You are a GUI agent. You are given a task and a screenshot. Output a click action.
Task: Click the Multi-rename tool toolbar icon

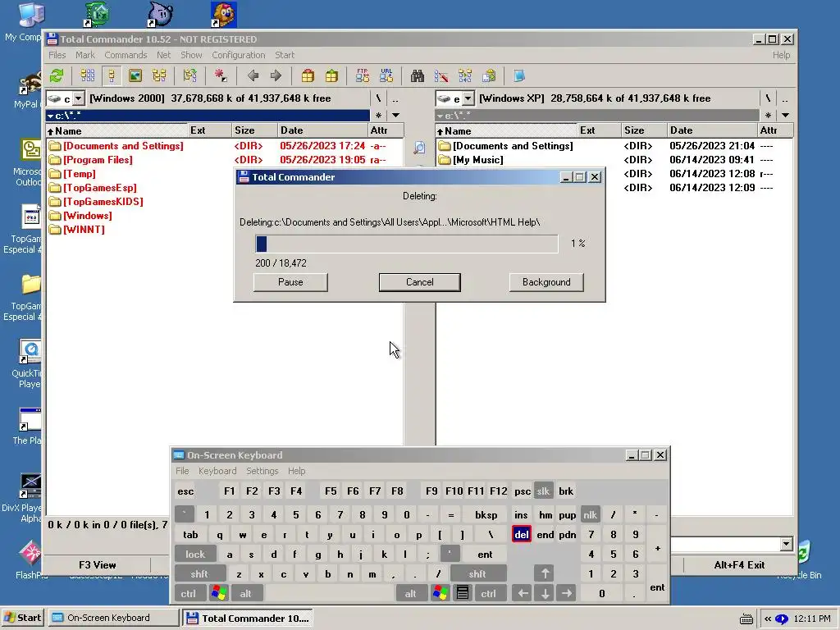[x=441, y=75]
